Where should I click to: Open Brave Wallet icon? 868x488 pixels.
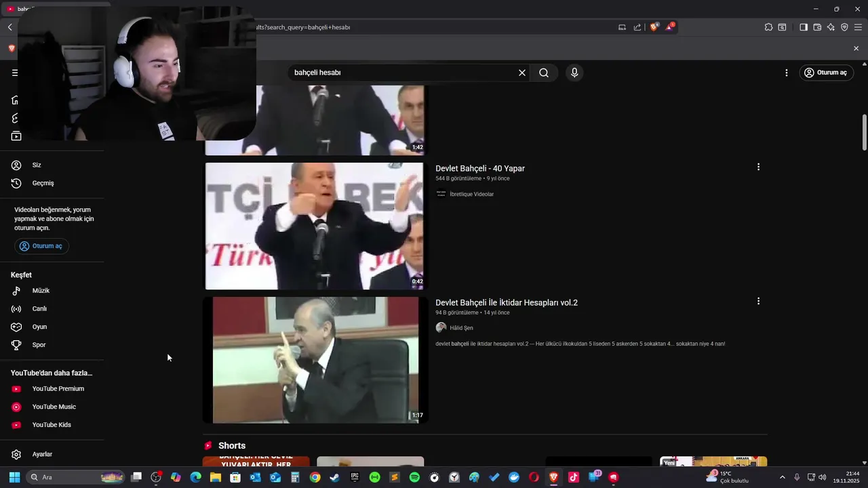(x=817, y=27)
